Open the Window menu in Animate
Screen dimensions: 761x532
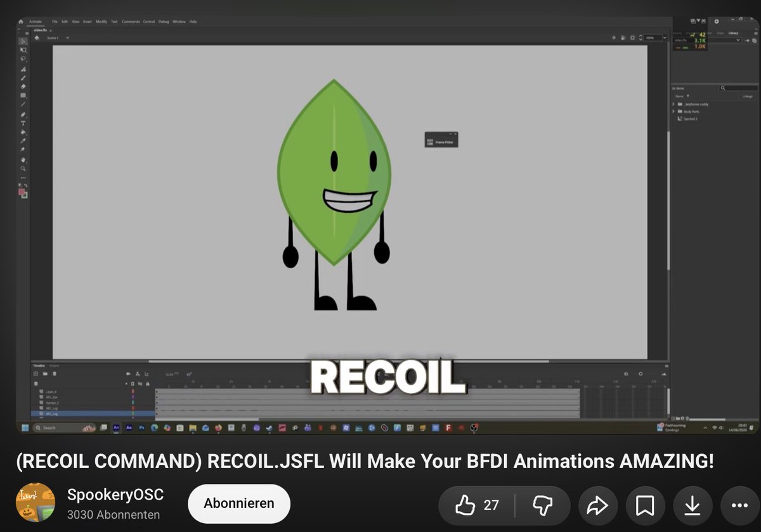(179, 22)
